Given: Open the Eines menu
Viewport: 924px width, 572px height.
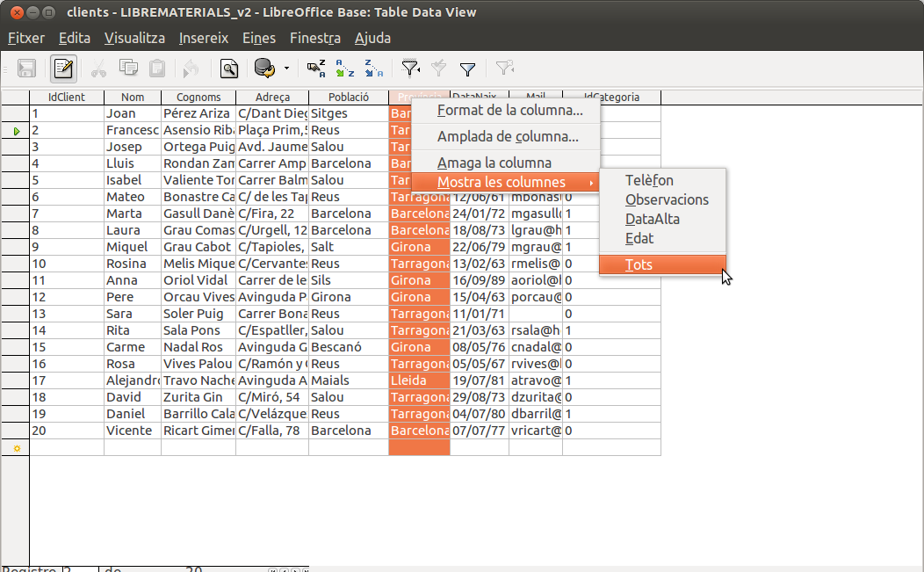Looking at the screenshot, I should coord(259,38).
